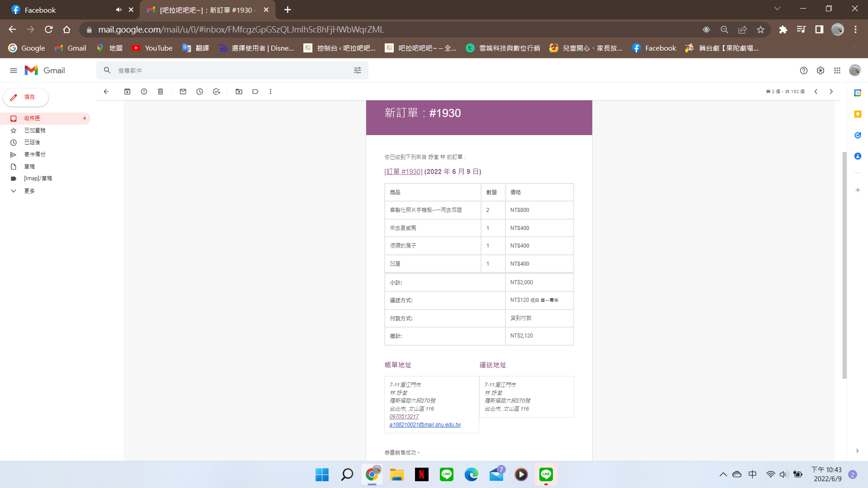The width and height of the screenshot is (868, 488).
Task: Bookmark this page with star icon
Action: [x=760, y=30]
